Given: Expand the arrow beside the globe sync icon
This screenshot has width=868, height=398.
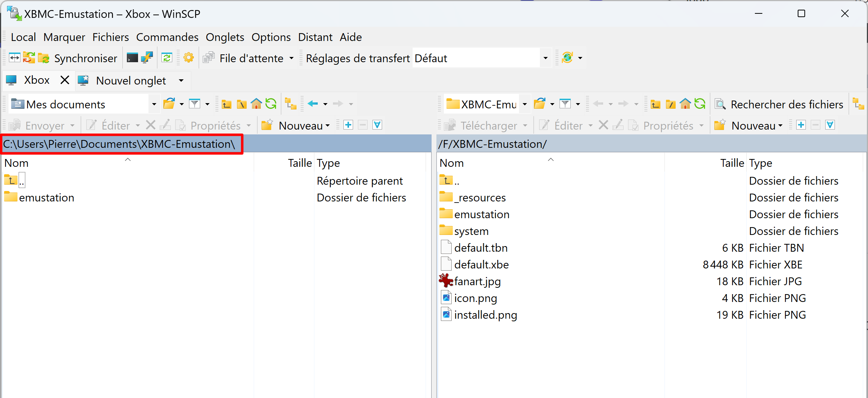Looking at the screenshot, I should pos(580,58).
